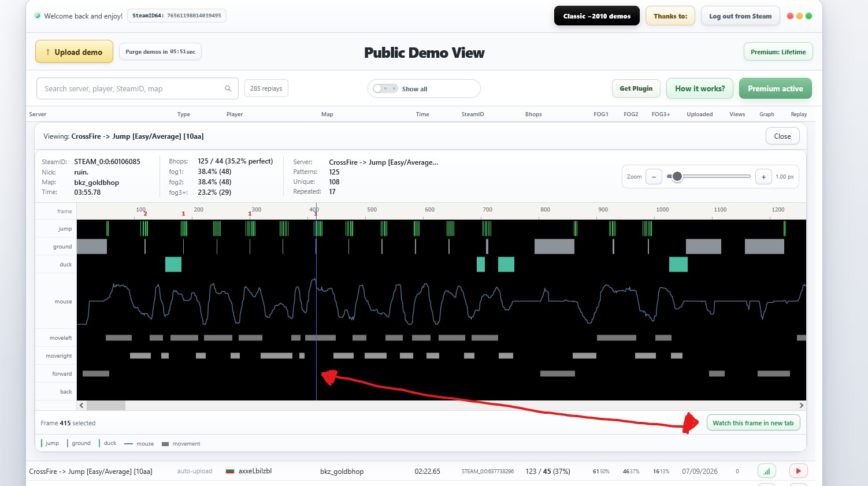The height and width of the screenshot is (486, 868).
Task: Open How it works help
Action: 700,88
